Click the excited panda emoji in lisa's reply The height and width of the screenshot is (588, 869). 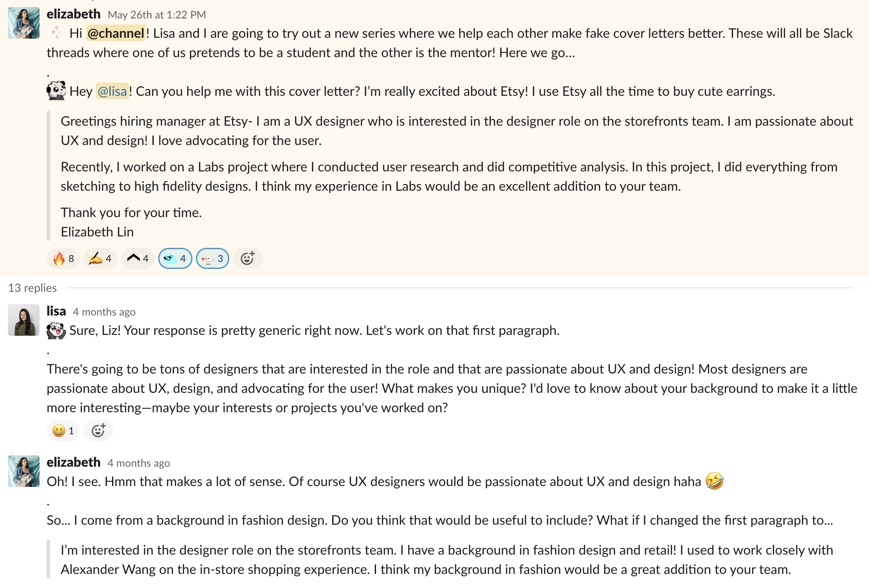pyautogui.click(x=56, y=330)
